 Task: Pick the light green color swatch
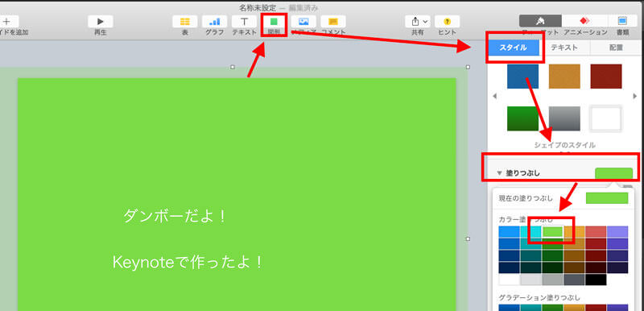click(552, 232)
